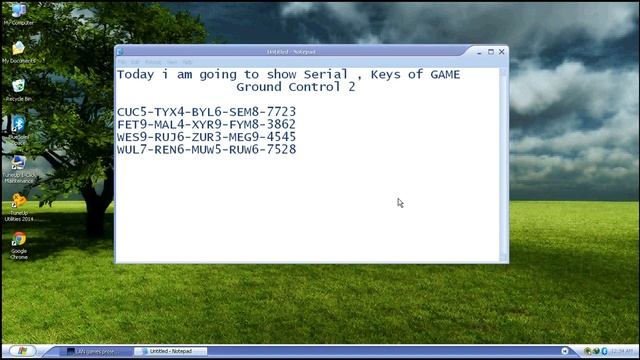Viewport: 640px width, 360px height.
Task: Click the serial line starting CUC5-TYX4
Action: pos(207,112)
